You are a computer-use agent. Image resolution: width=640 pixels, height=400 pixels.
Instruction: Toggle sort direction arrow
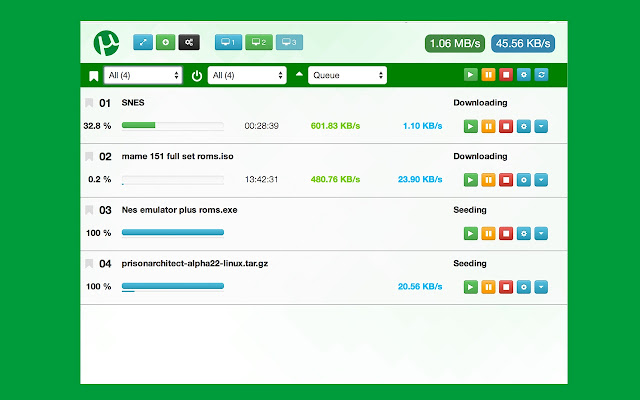[x=299, y=74]
